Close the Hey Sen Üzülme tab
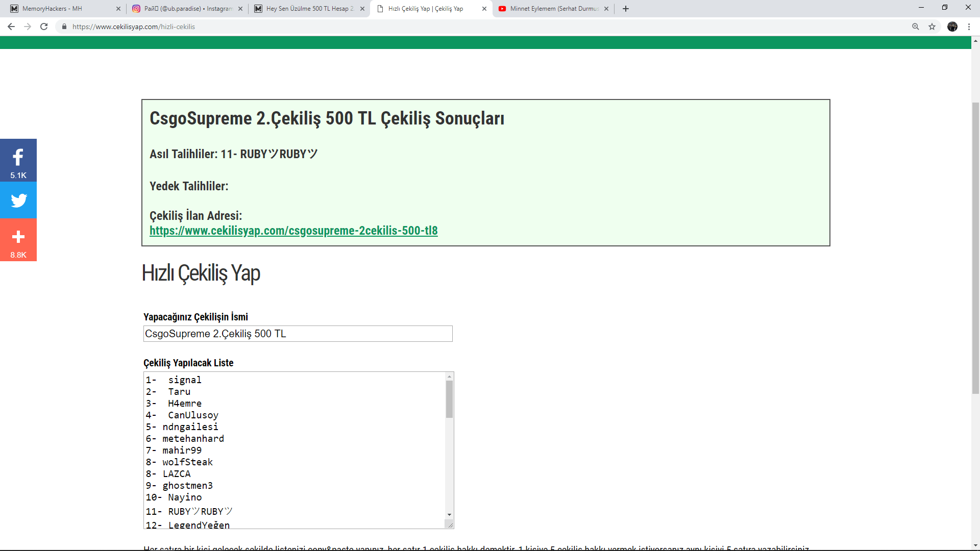 tap(362, 9)
